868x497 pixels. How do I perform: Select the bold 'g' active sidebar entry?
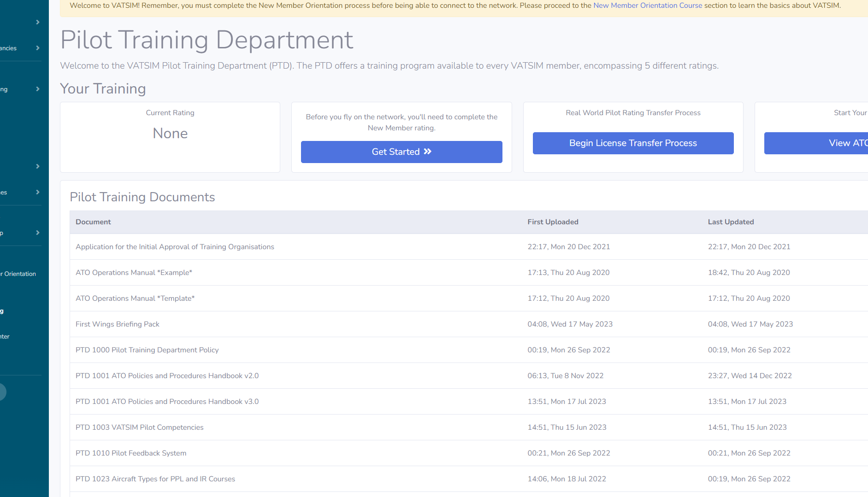[2, 311]
